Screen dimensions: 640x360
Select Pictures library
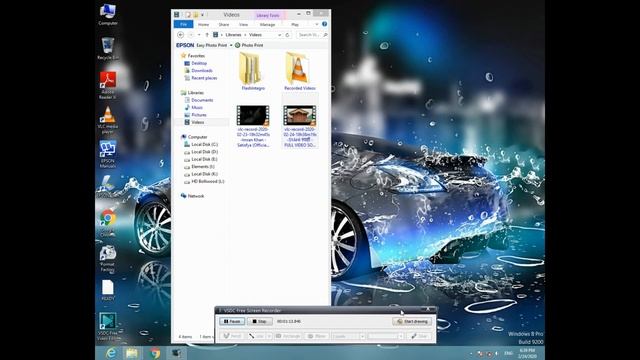[x=199, y=115]
